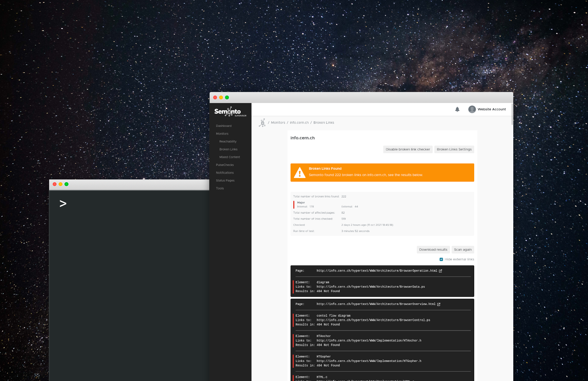The height and width of the screenshot is (381, 588).
Task: Go to Mixed Content in sidebar
Action: click(229, 157)
